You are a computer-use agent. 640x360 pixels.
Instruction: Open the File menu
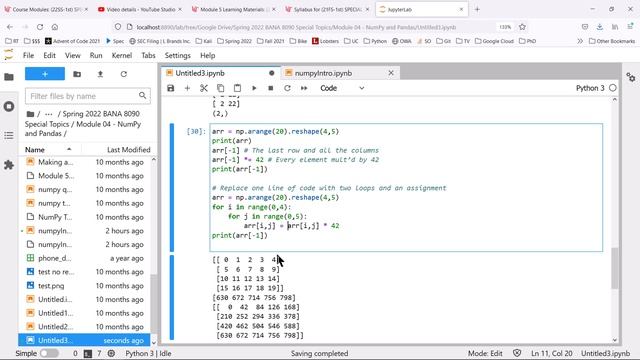pos(29,56)
